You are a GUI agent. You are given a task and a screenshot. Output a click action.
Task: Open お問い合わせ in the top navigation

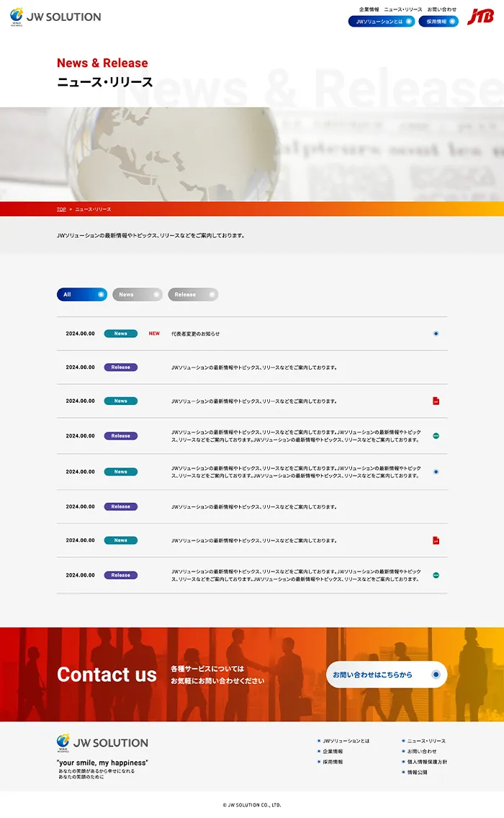(441, 9)
